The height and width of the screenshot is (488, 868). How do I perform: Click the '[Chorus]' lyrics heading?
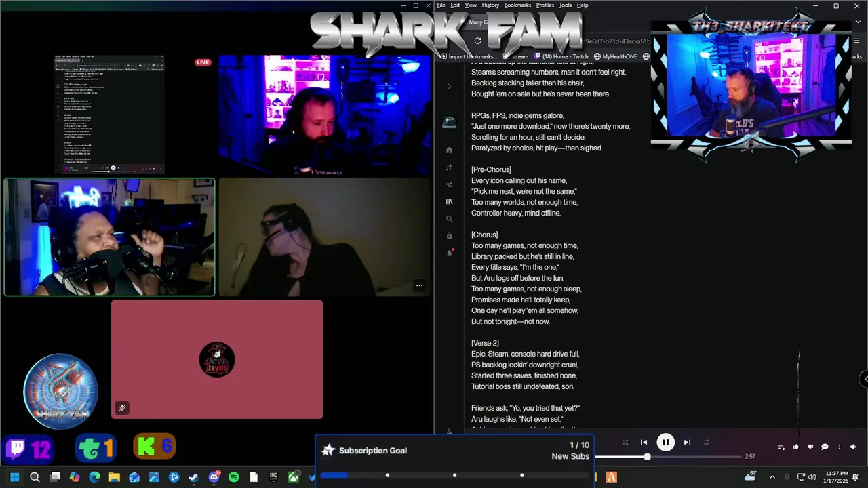[x=484, y=235]
